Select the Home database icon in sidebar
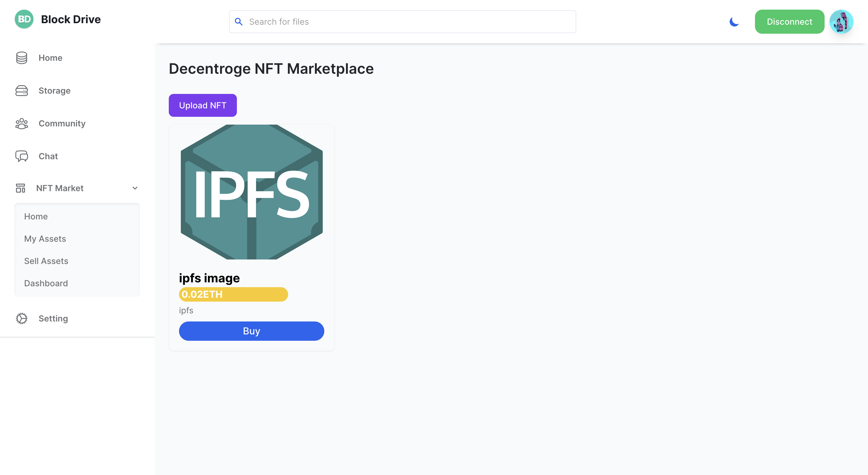The width and height of the screenshot is (868, 475). coord(21,57)
